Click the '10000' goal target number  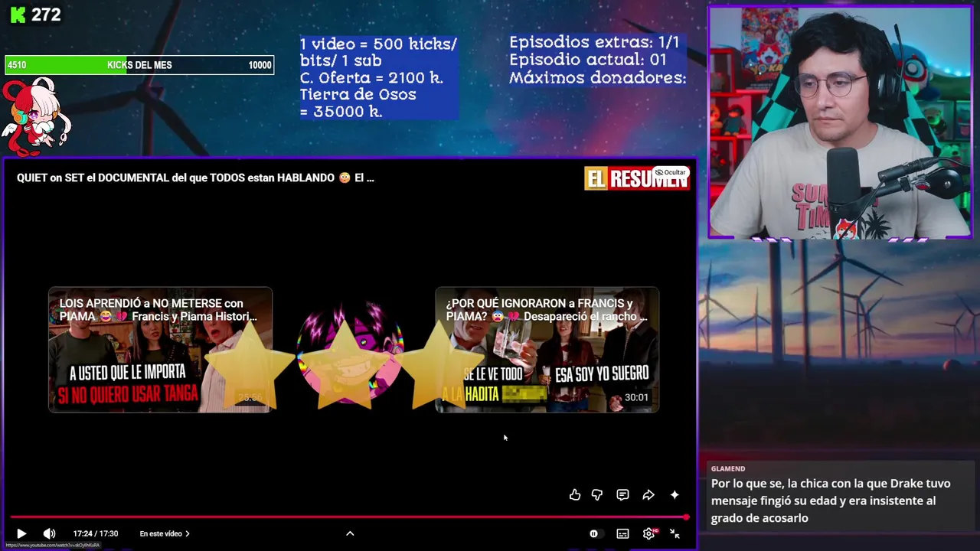[x=260, y=65]
